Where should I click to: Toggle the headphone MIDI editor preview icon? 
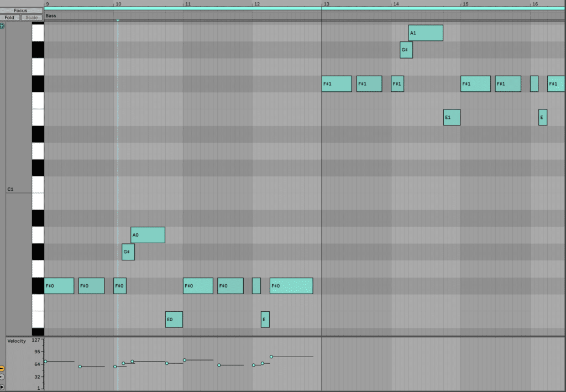[2, 26]
